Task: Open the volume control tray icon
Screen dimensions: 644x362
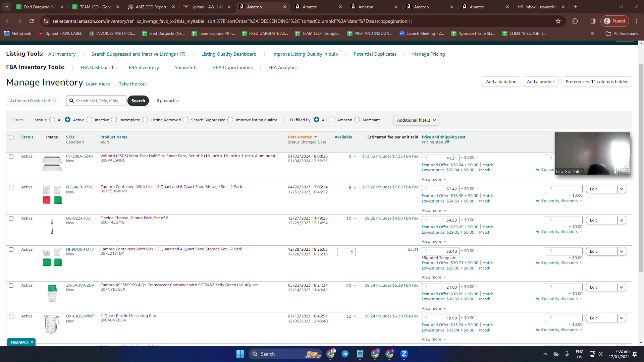Action: point(600,354)
